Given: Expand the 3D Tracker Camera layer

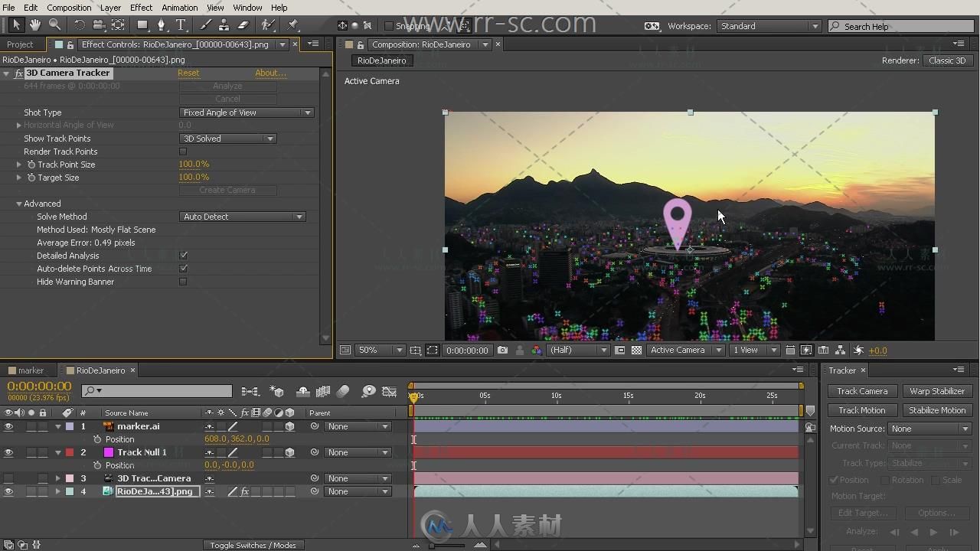Looking at the screenshot, I should (57, 478).
